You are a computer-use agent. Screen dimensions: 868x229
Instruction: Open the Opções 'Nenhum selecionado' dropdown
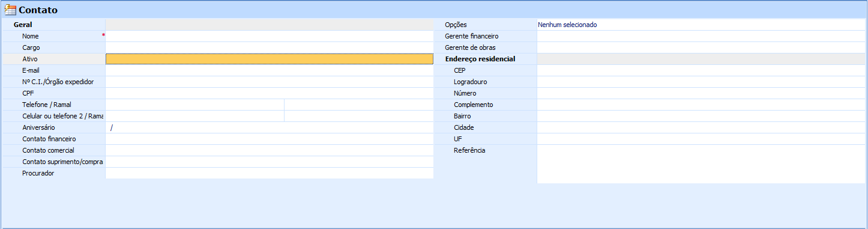(701, 25)
